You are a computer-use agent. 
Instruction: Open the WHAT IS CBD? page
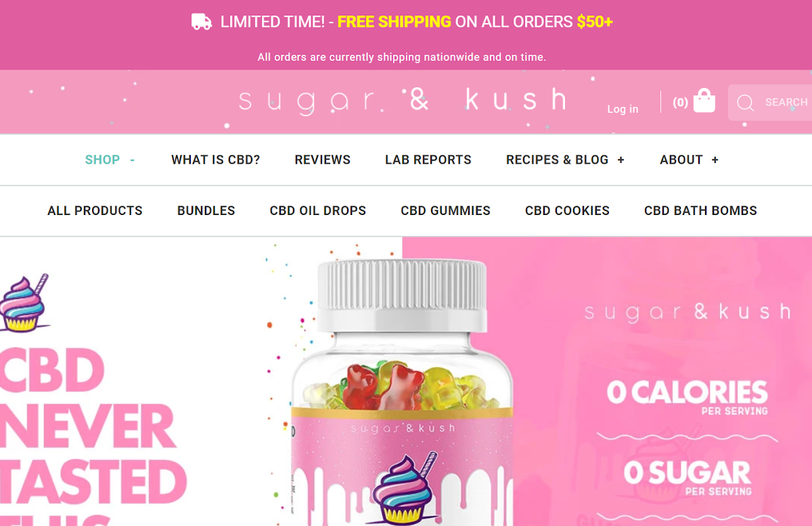pyautogui.click(x=215, y=160)
